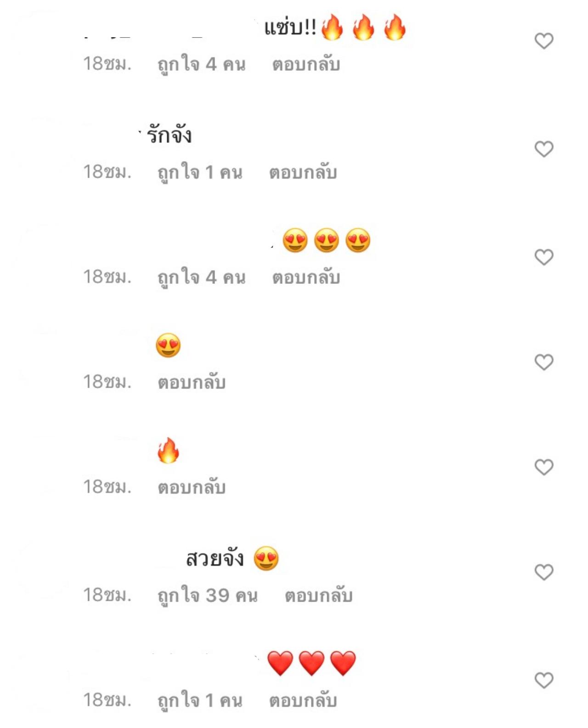
Task: Reply to three heart-eyes emoji comment
Action: pyautogui.click(x=306, y=278)
